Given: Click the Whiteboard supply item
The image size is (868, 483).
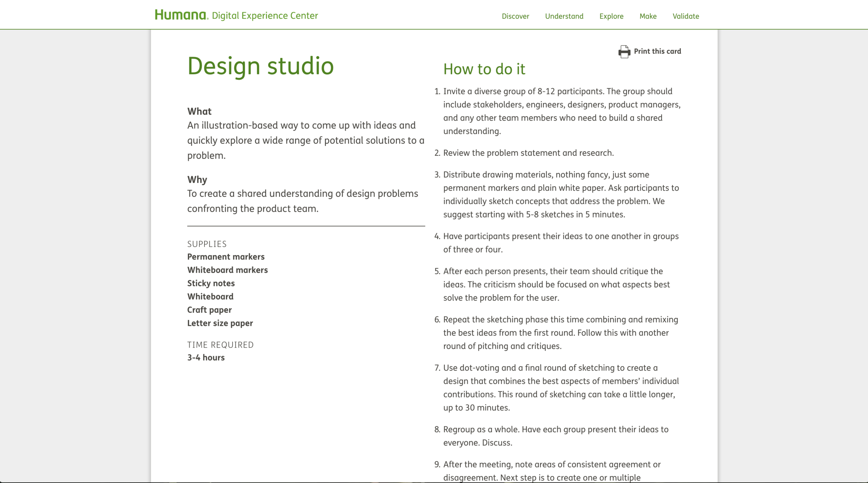Looking at the screenshot, I should (210, 297).
